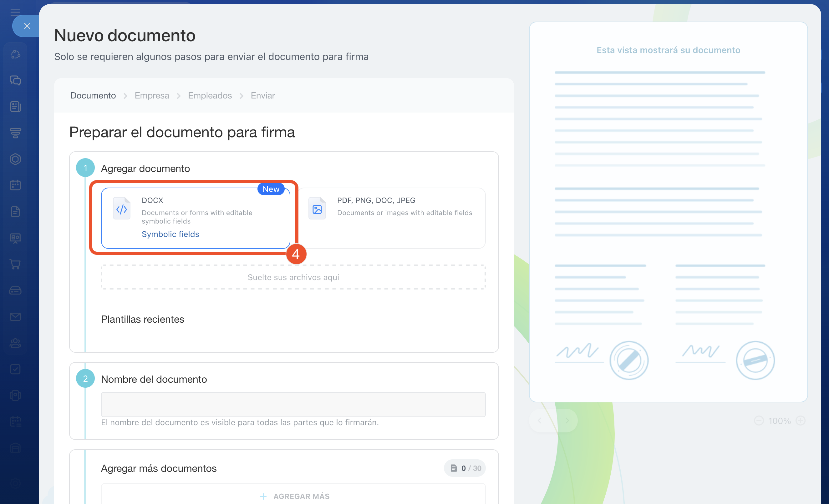Open the Symbolic fields link
This screenshot has width=829, height=504.
[x=170, y=234]
